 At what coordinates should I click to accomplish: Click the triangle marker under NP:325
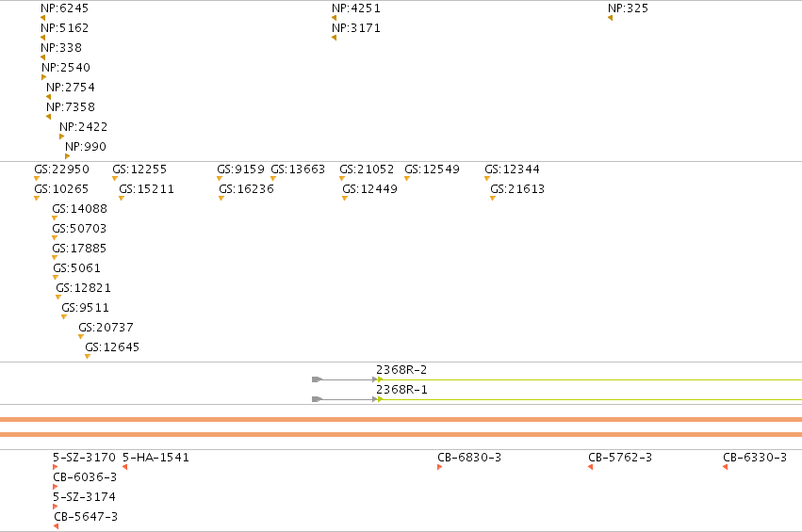click(610, 18)
